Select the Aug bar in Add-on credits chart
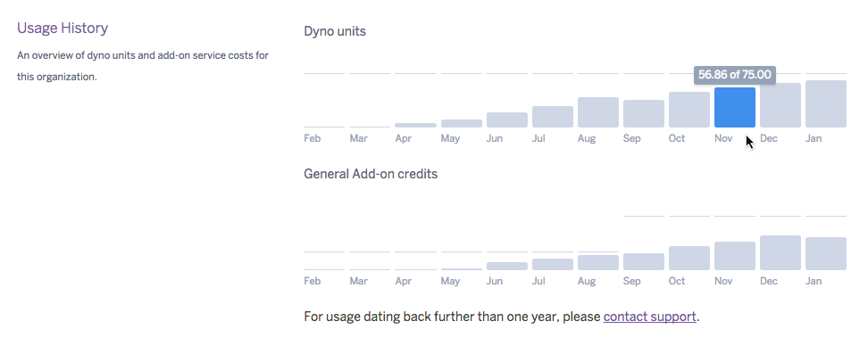 tap(598, 262)
